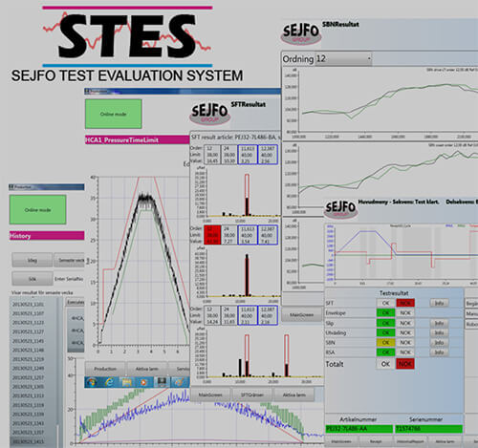The image size is (478, 448).
Task: Click the Testresultat heading
Action: pyautogui.click(x=394, y=293)
